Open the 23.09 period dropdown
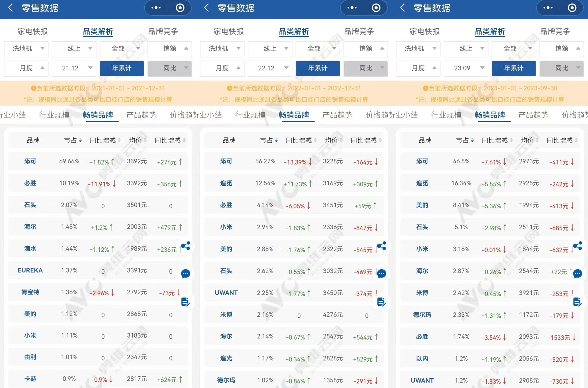The image size is (588, 388). coord(466,68)
